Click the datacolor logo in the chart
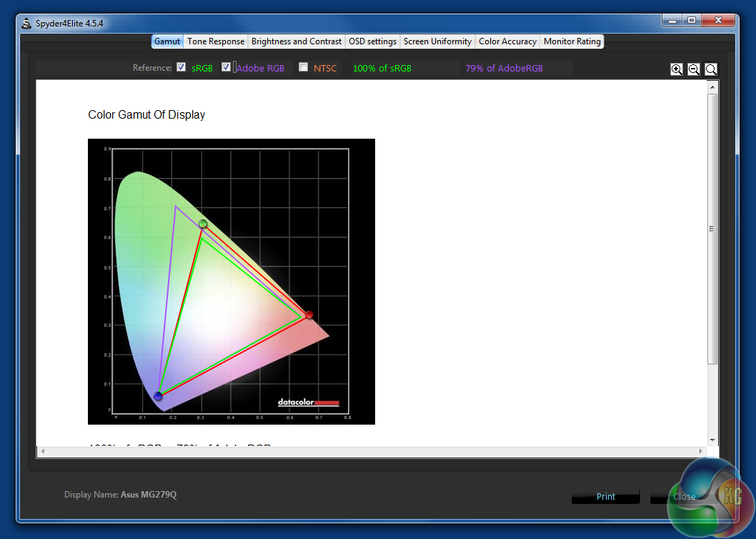The height and width of the screenshot is (539, 756). (308, 402)
